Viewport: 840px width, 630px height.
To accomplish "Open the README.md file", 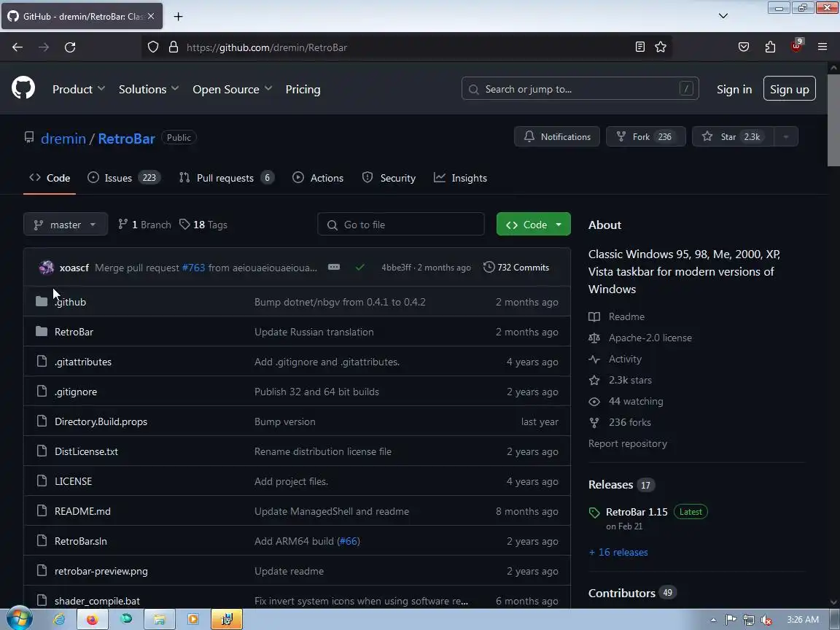I will (82, 511).
